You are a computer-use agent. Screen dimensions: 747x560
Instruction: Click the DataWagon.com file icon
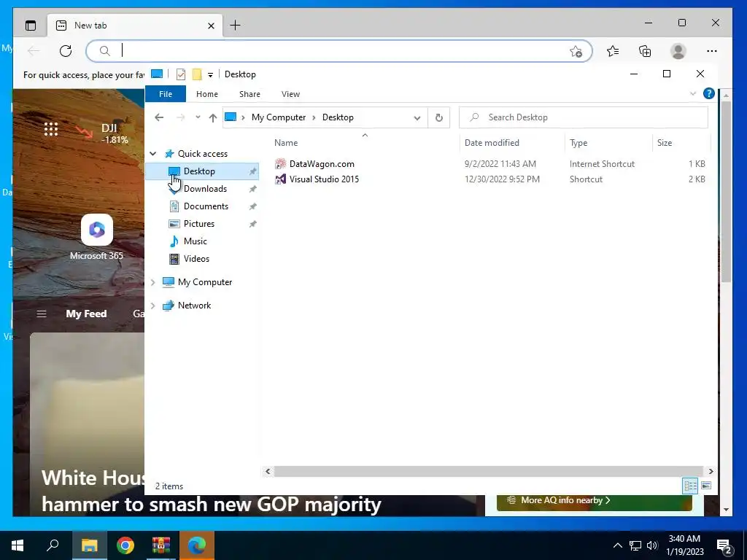[x=281, y=164]
